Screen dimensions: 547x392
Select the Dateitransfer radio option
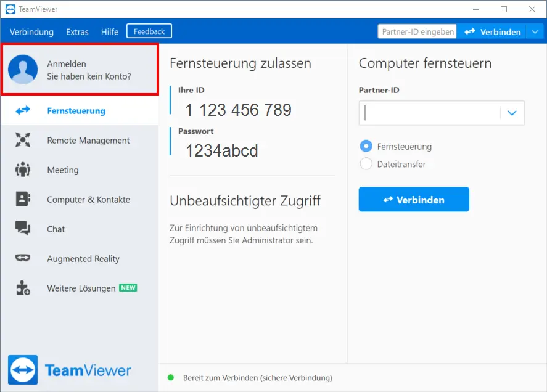(366, 164)
